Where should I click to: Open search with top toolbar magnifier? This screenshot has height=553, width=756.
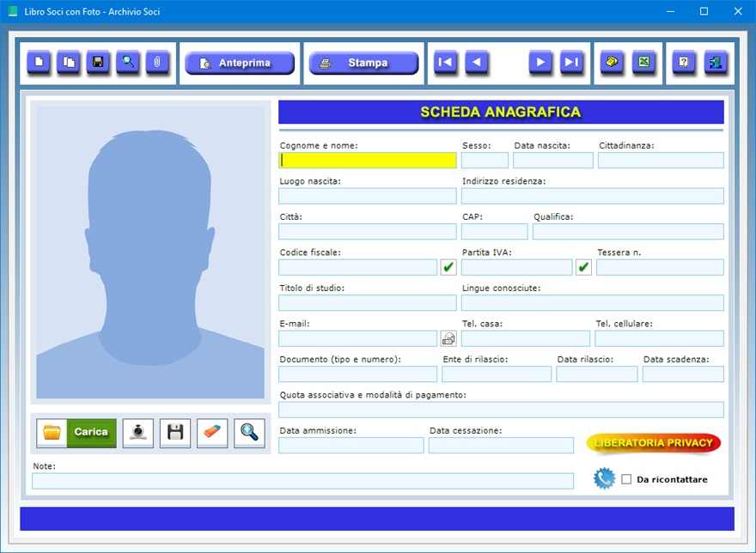tap(128, 63)
